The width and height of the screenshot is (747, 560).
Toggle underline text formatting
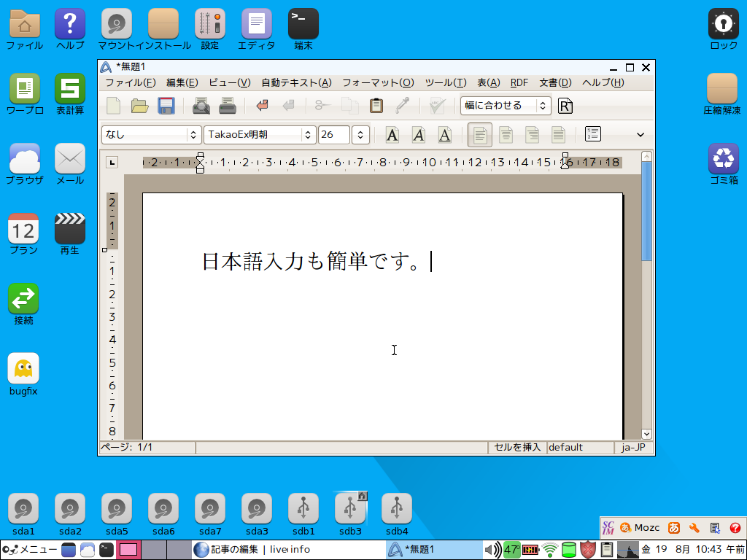coord(444,135)
